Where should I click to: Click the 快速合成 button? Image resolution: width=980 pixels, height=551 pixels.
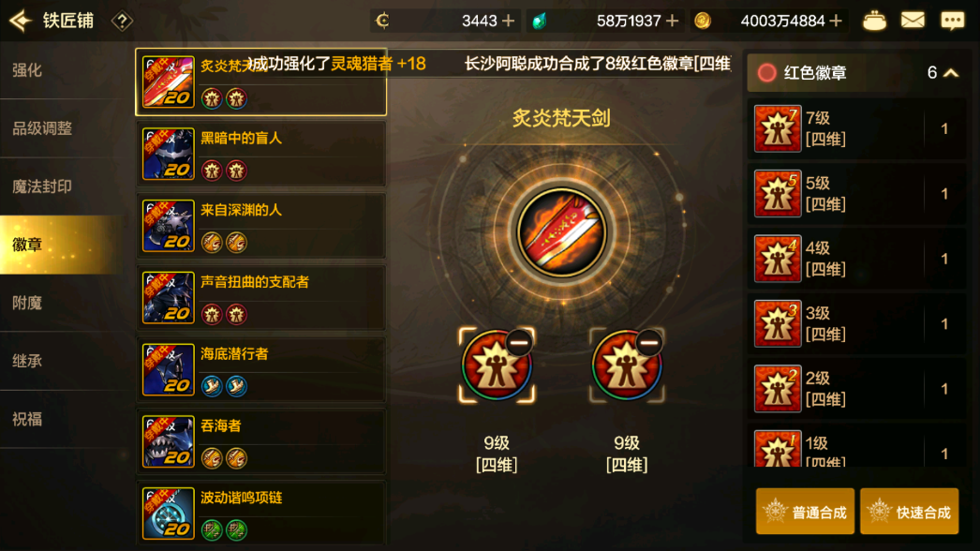pyautogui.click(x=910, y=512)
